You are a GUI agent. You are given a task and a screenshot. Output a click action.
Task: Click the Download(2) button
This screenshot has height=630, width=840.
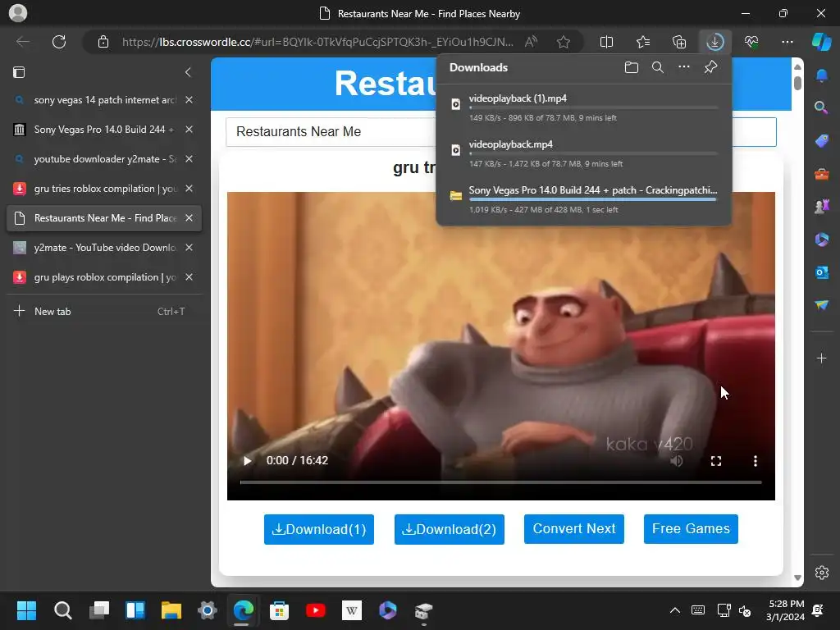(x=450, y=529)
